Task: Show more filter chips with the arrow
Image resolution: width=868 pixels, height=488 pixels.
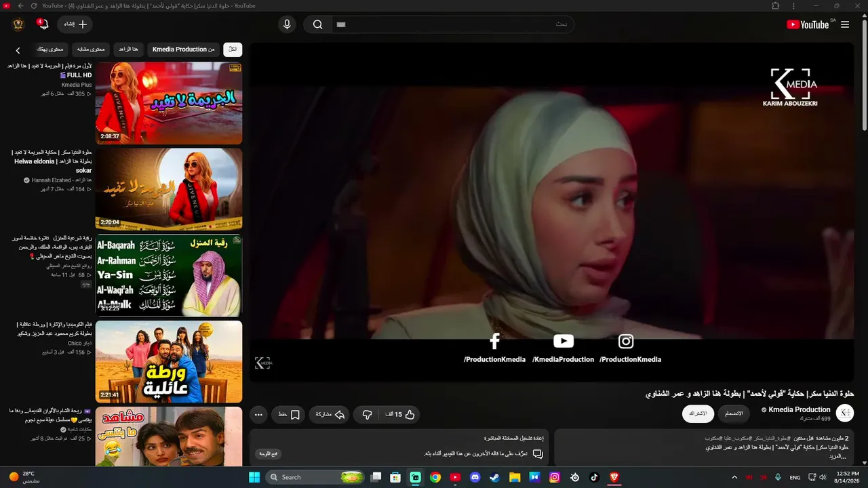Action: (x=18, y=50)
